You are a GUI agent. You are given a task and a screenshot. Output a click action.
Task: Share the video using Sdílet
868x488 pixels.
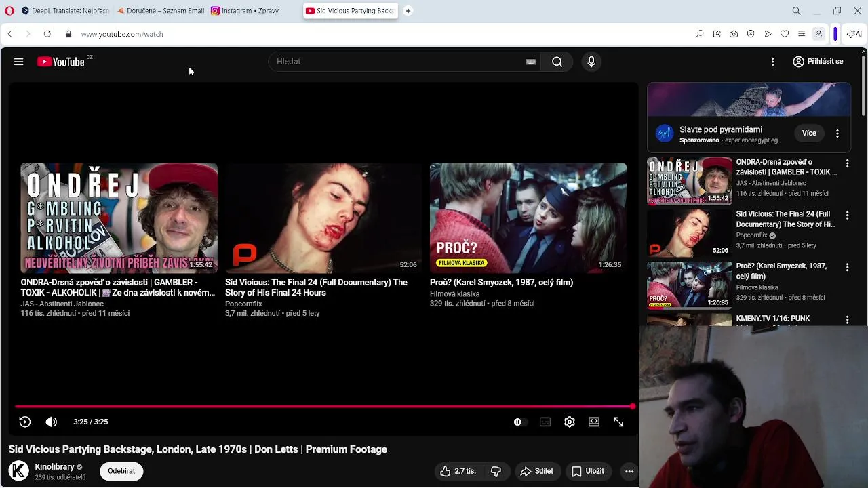pos(537,471)
